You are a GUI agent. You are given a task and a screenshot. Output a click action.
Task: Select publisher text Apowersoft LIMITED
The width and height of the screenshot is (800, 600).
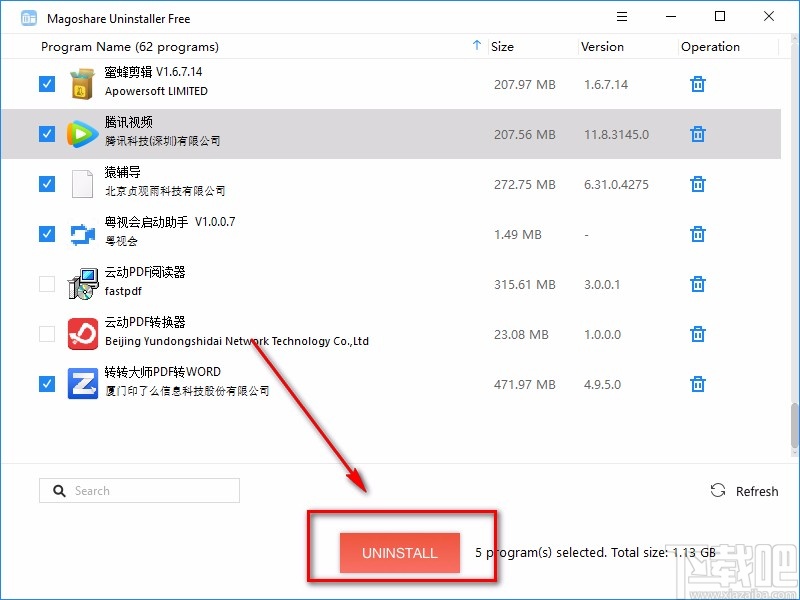[x=156, y=91]
